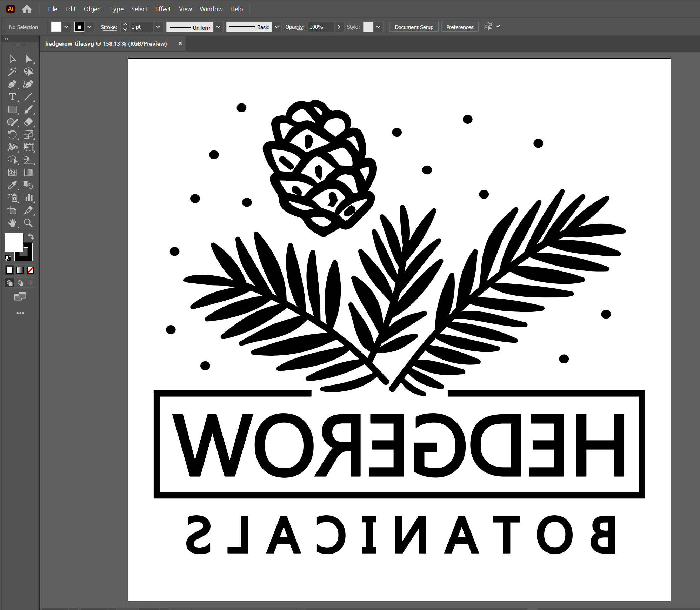Select the Rotate tool
This screenshot has width=700, height=610.
tap(13, 135)
